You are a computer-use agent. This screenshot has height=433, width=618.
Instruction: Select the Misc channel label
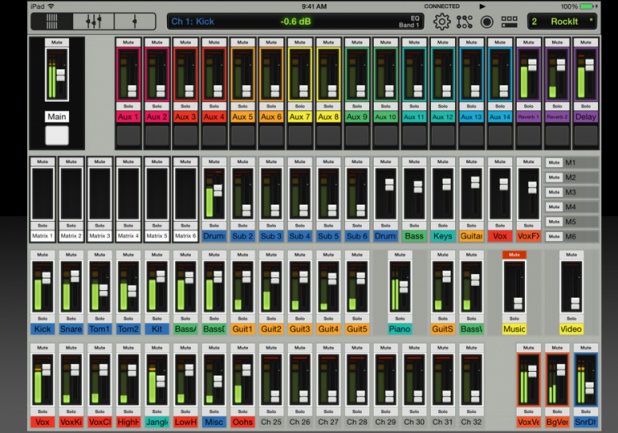click(214, 422)
